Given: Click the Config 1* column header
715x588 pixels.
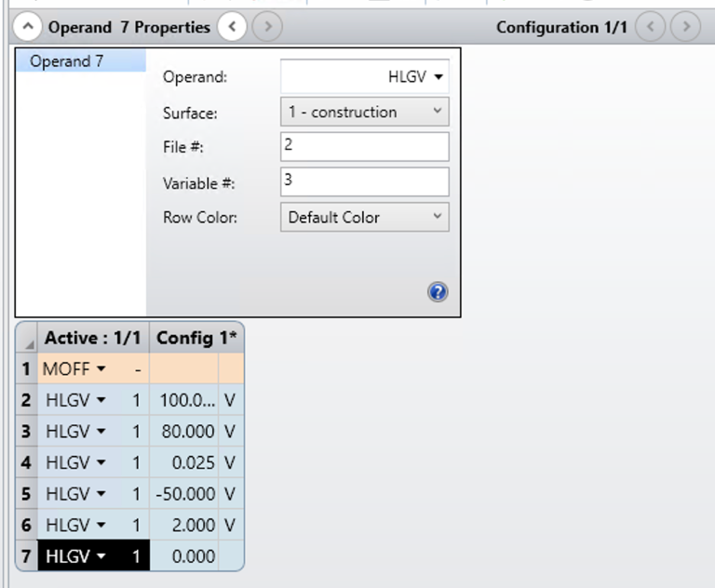Looking at the screenshot, I should 196,338.
